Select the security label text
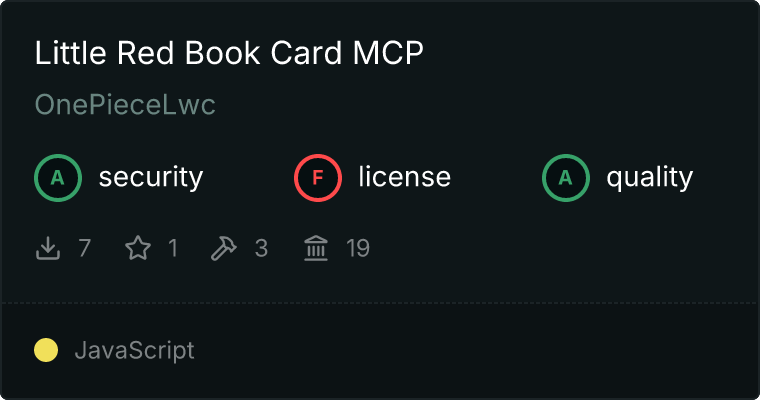Screen dimensions: 760x400 pyautogui.click(x=151, y=177)
